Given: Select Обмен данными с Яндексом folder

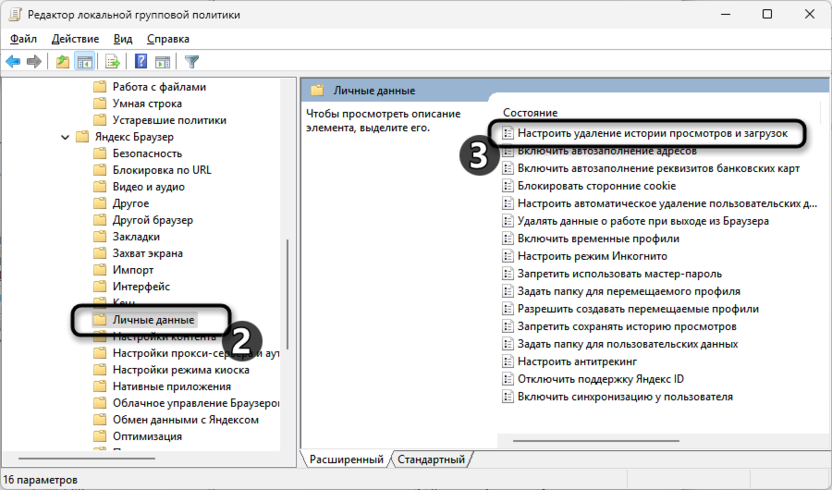Looking at the screenshot, I should 186,420.
